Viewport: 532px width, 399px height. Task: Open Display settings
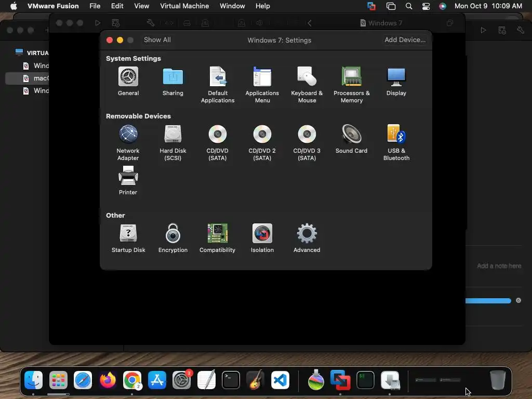[396, 82]
